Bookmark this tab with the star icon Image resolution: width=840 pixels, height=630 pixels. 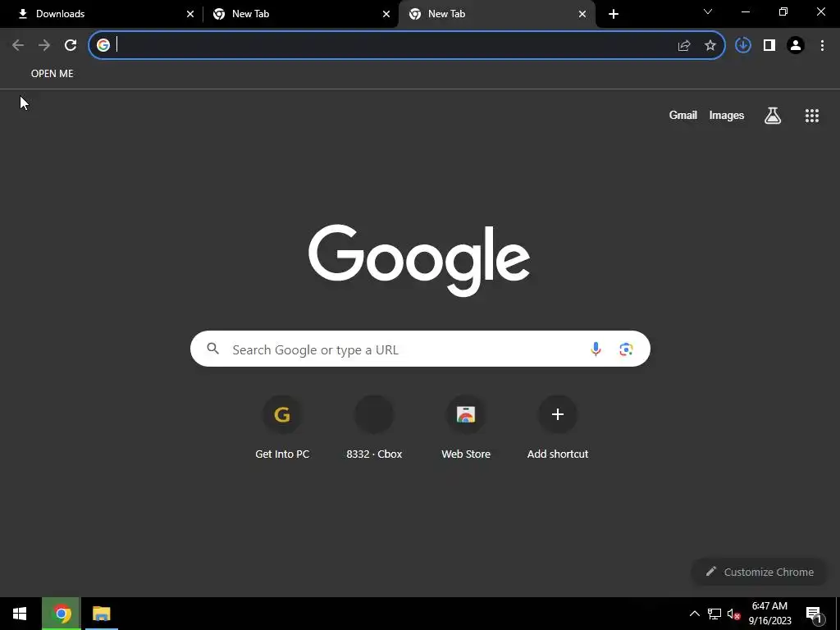[710, 46]
